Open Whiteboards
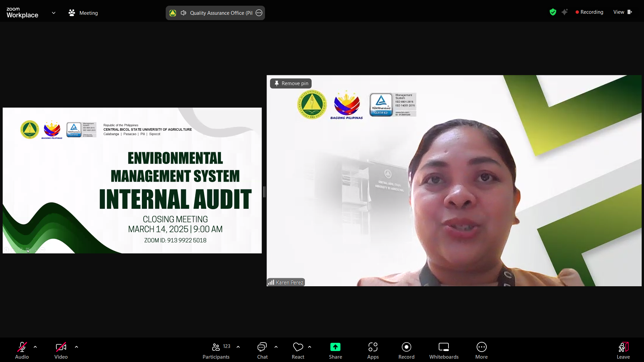 tap(443, 350)
